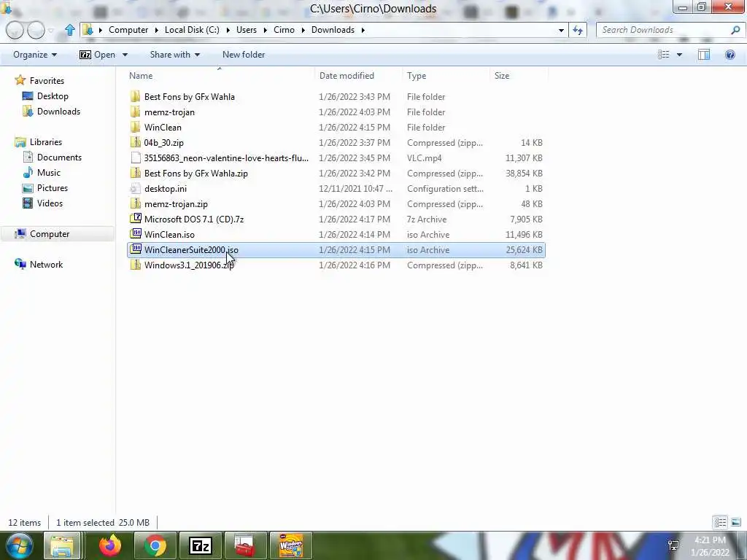747x560 pixels.
Task: Click the Change your view icon
Action: [664, 55]
